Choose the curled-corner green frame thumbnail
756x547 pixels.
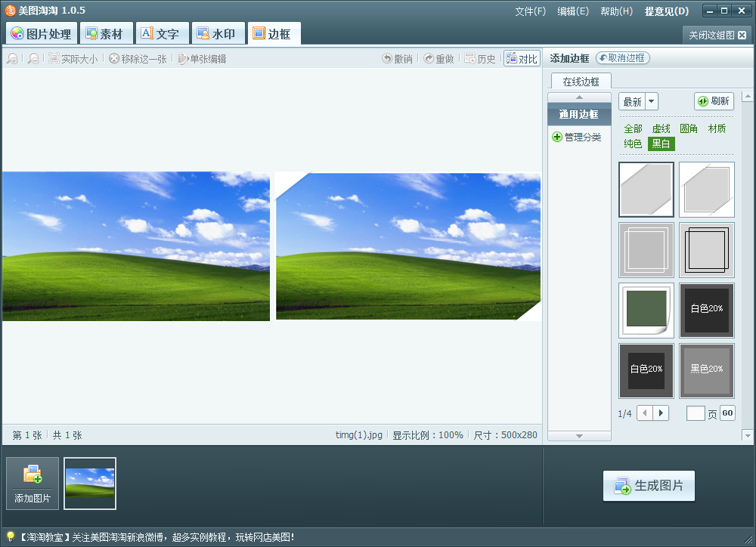[646, 311]
